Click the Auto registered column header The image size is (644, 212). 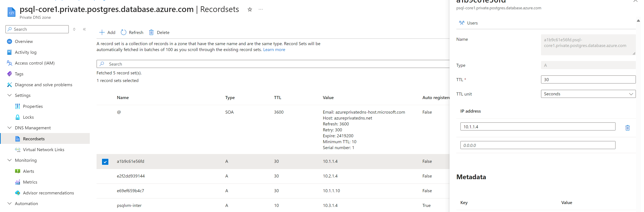coord(436,98)
